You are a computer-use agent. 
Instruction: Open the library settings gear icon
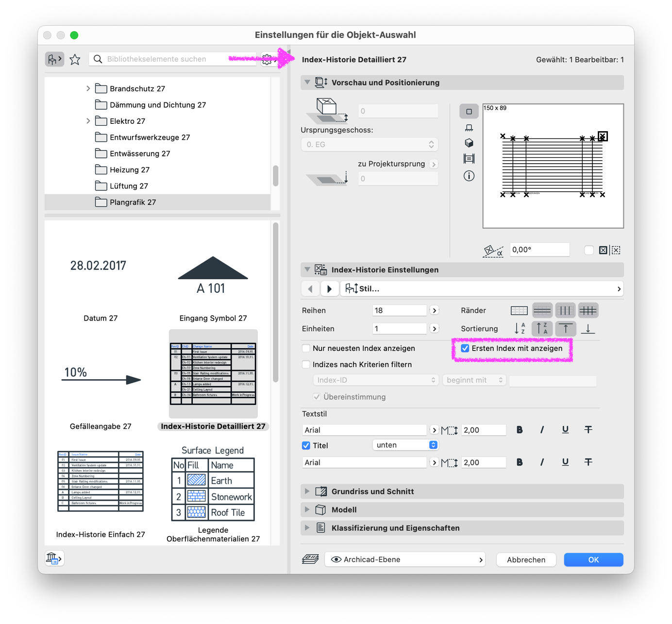click(268, 59)
